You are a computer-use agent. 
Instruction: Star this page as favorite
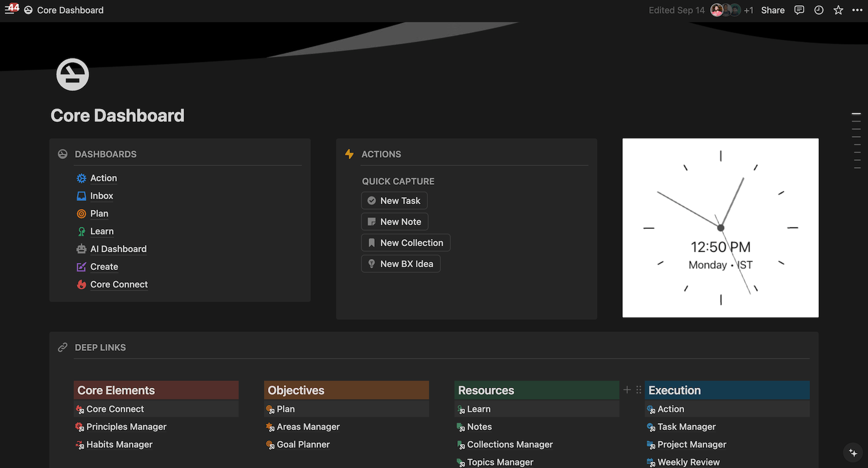click(x=838, y=10)
